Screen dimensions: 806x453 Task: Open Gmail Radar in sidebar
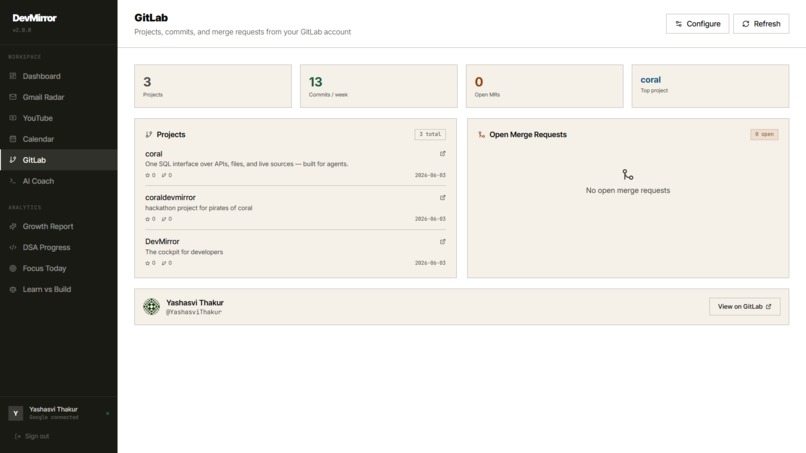click(58, 97)
